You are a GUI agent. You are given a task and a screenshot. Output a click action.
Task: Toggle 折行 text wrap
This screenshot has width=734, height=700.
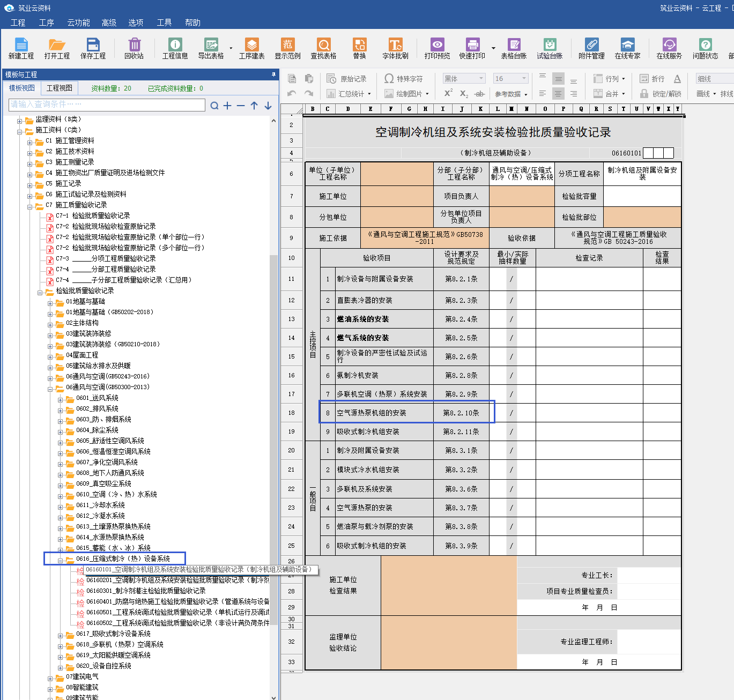652,79
